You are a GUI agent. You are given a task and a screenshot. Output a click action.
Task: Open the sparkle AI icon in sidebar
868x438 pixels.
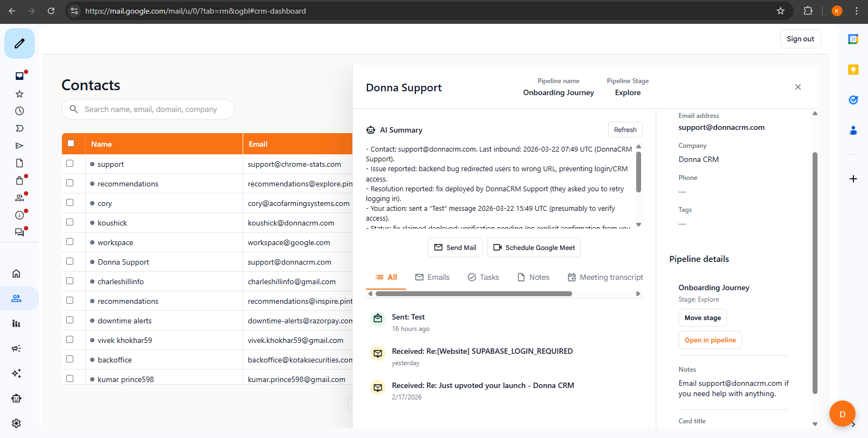[16, 373]
